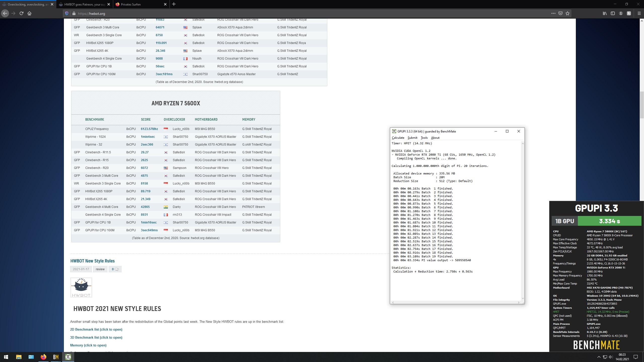Close the Overclocking tab
Viewport: 644px width, 362px height.
[52, 4]
